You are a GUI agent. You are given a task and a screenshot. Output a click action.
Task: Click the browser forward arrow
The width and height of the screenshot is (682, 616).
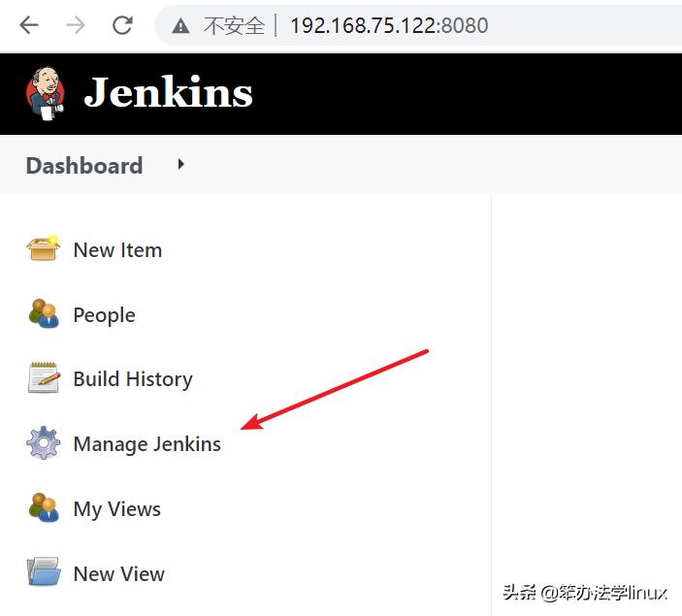point(76,25)
